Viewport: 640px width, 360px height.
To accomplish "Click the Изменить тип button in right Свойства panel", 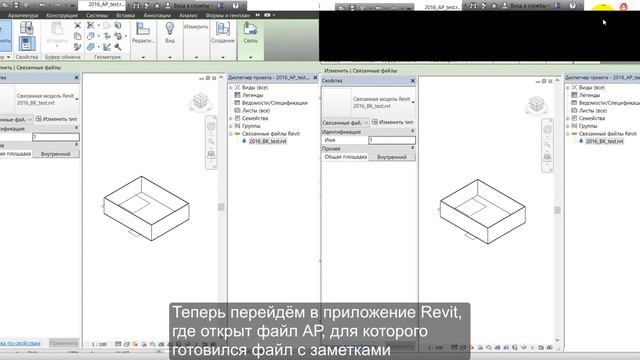I will click(x=393, y=122).
